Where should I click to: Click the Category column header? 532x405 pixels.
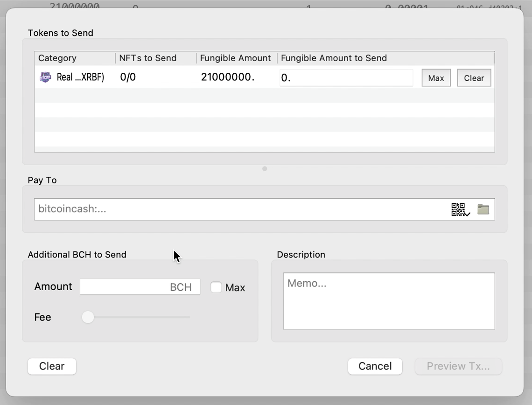[x=57, y=58]
